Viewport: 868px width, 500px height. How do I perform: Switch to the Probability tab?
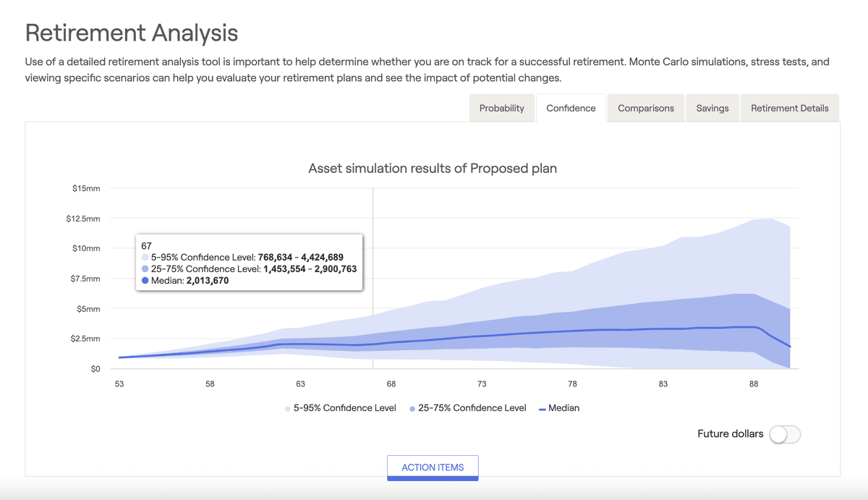click(501, 108)
